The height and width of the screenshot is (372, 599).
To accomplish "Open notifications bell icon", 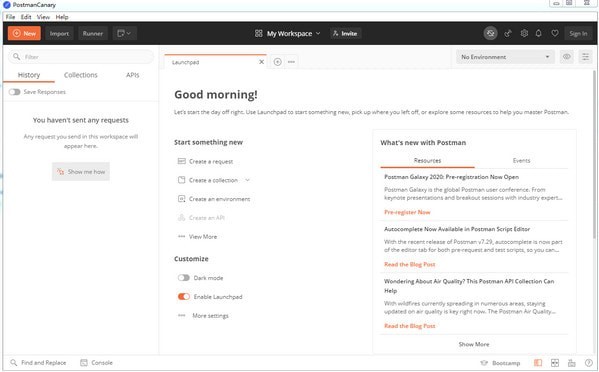I will [x=539, y=34].
